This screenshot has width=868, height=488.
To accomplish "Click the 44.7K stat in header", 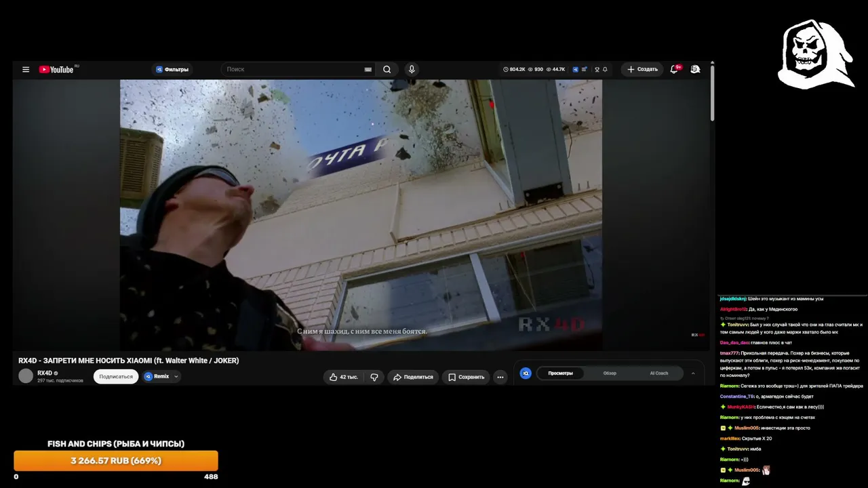I will 555,69.
